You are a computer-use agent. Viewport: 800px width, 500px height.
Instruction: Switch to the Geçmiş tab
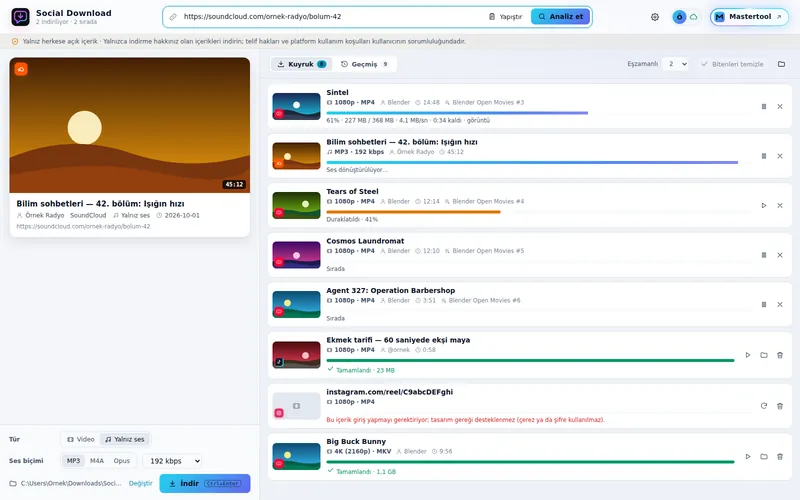365,64
